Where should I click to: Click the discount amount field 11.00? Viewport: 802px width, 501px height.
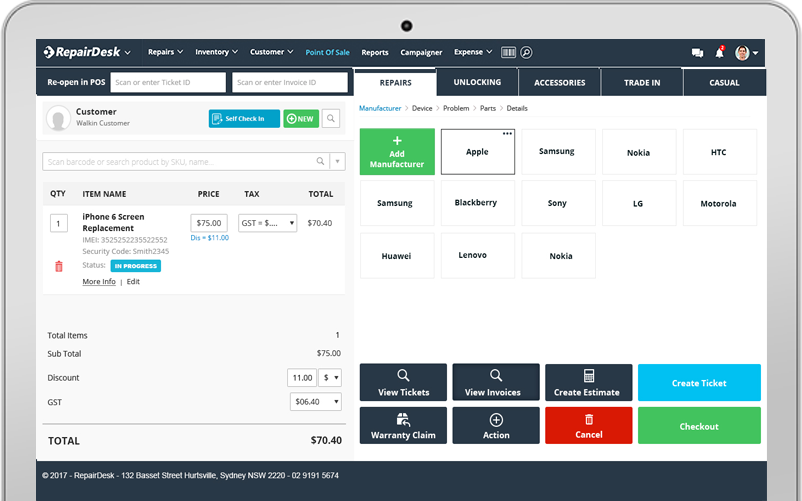302,378
